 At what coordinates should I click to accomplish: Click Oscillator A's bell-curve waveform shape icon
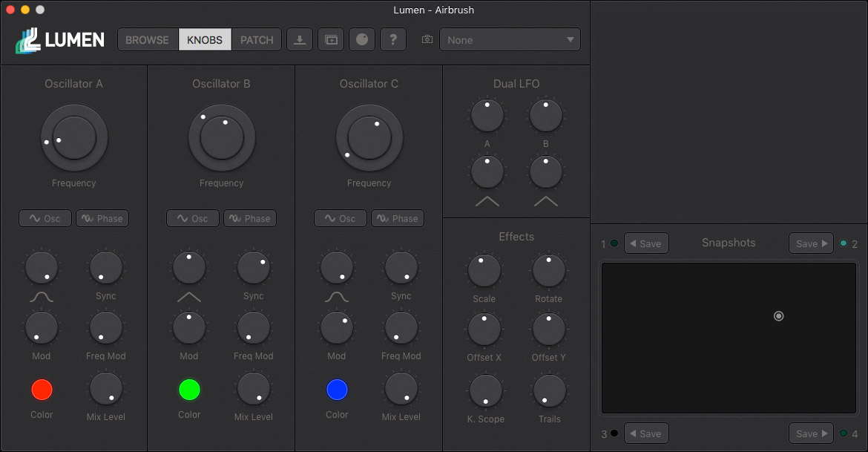click(42, 298)
